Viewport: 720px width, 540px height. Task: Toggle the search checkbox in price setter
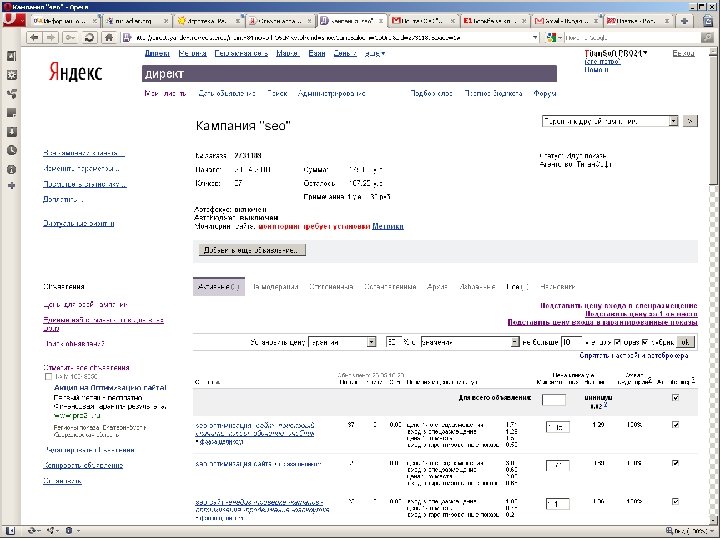pyautogui.click(x=617, y=342)
